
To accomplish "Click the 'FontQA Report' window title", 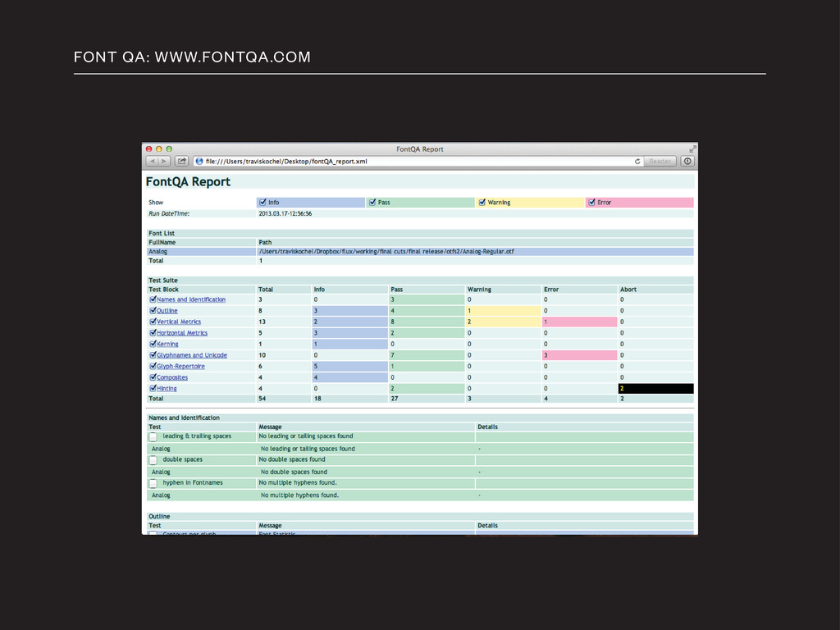I will tap(419, 149).
